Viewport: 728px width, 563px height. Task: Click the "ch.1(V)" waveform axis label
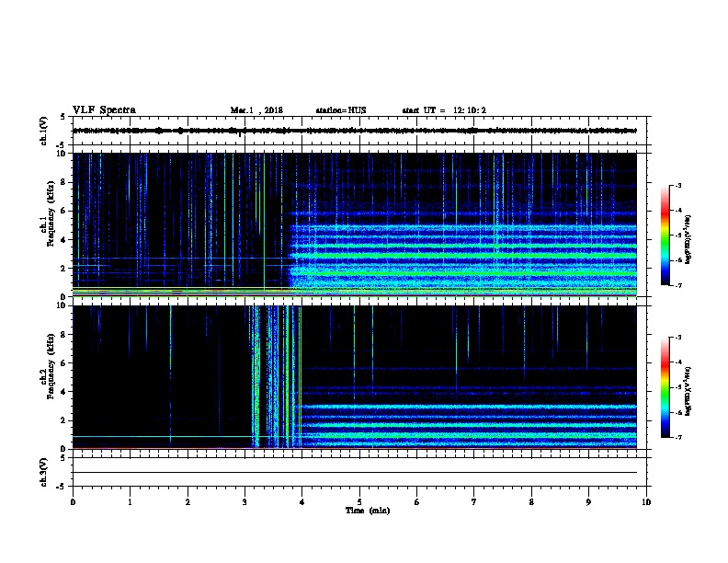(x=44, y=131)
